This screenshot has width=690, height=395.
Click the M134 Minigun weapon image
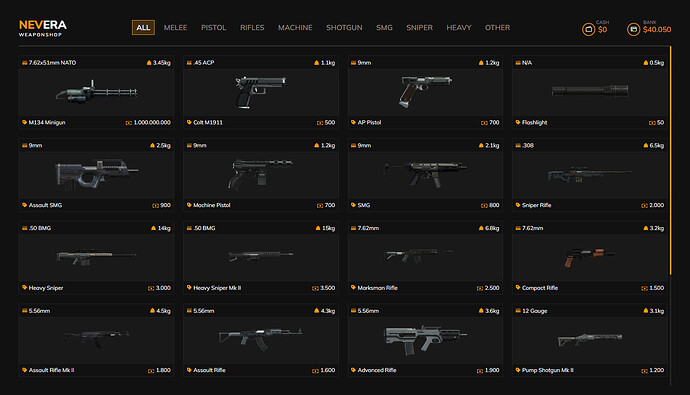click(96, 92)
